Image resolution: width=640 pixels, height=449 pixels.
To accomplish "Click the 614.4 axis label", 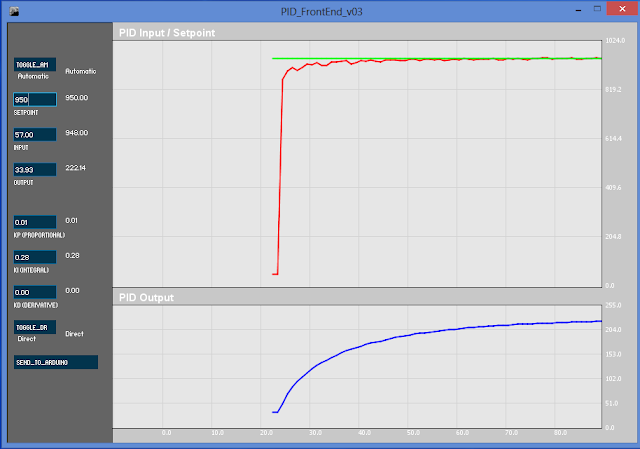I will 613,139.
